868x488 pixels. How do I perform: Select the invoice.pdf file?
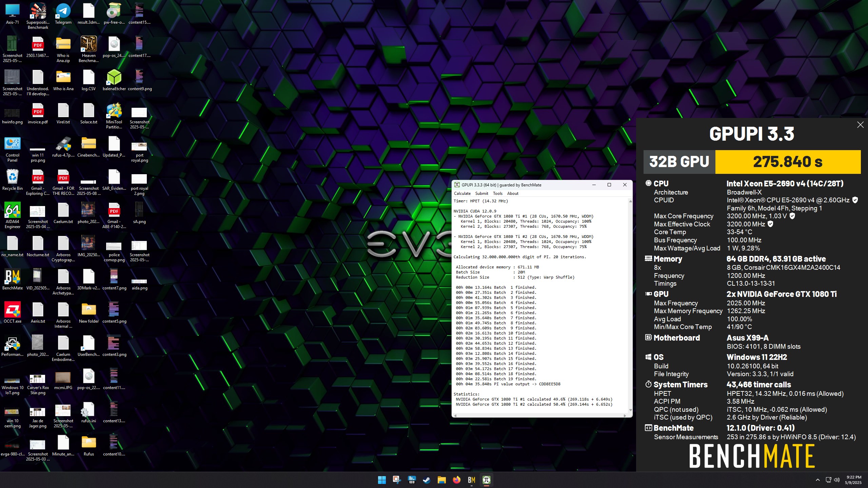click(38, 114)
